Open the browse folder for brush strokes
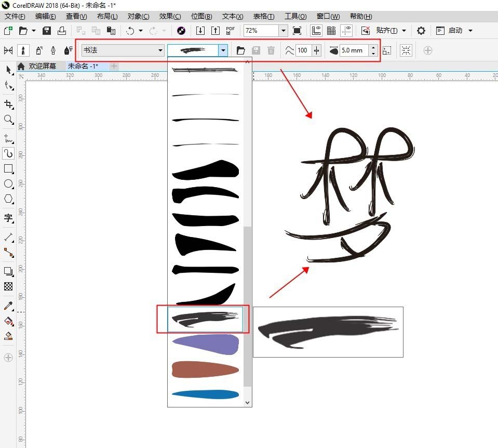The height and width of the screenshot is (448, 498). (240, 50)
